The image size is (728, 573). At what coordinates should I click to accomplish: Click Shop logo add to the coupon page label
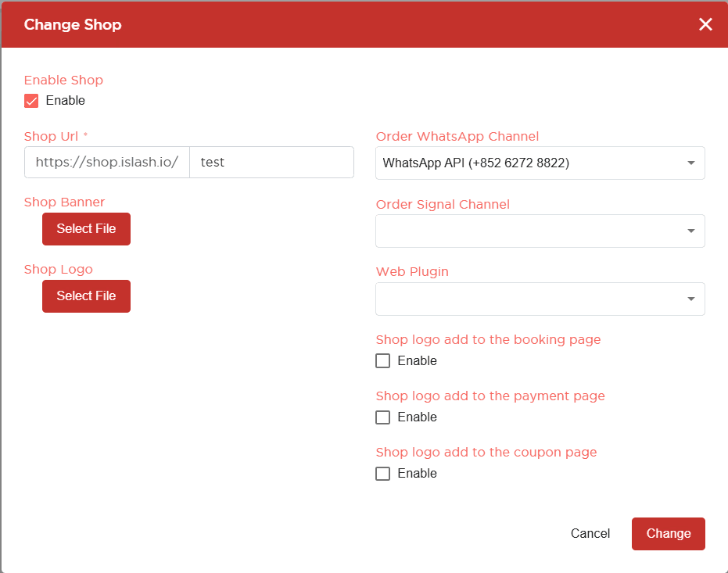point(486,453)
